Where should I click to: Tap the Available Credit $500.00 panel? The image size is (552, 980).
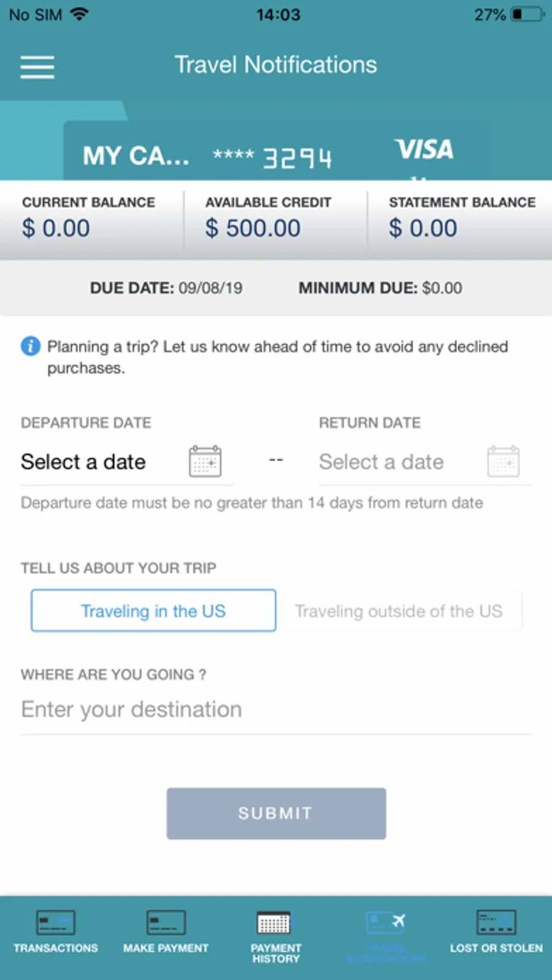(275, 220)
